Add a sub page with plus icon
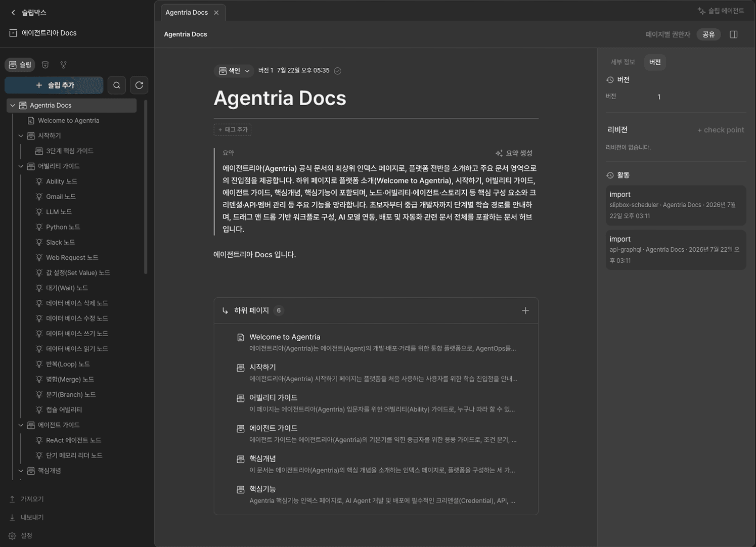 (x=525, y=310)
